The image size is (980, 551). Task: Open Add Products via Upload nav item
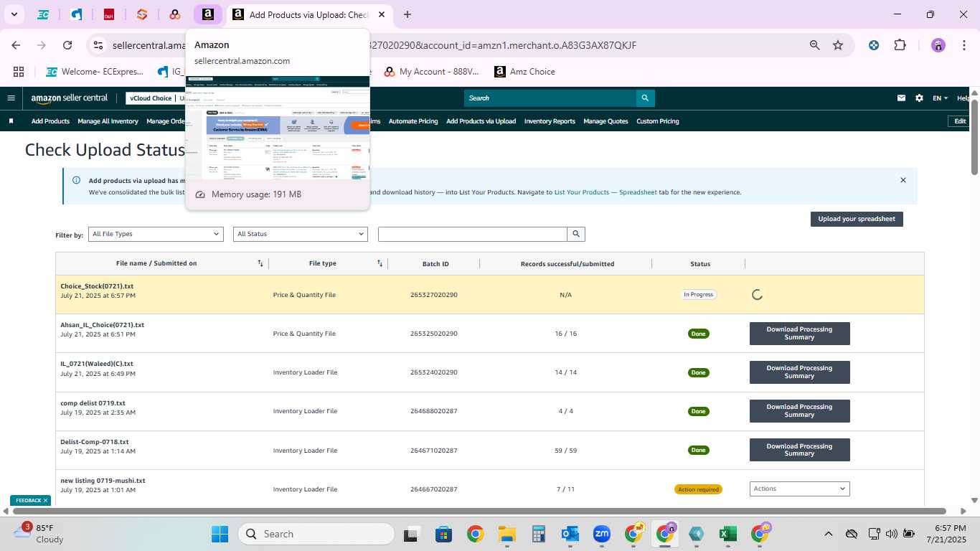[x=481, y=121]
